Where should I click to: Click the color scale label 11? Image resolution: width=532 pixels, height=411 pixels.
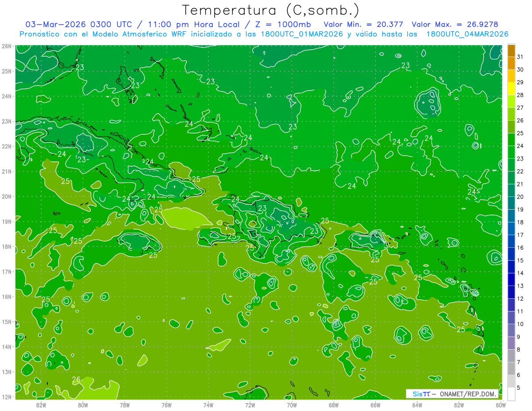pyautogui.click(x=520, y=311)
